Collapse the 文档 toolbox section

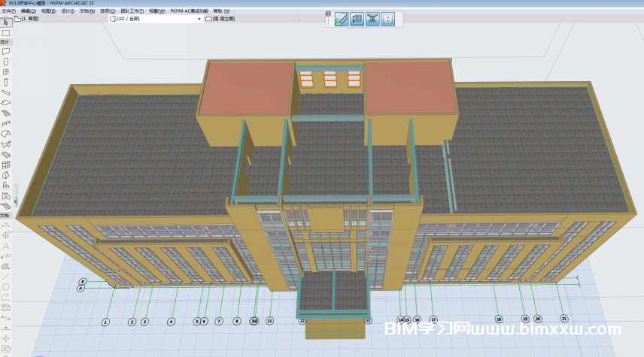pos(5,215)
